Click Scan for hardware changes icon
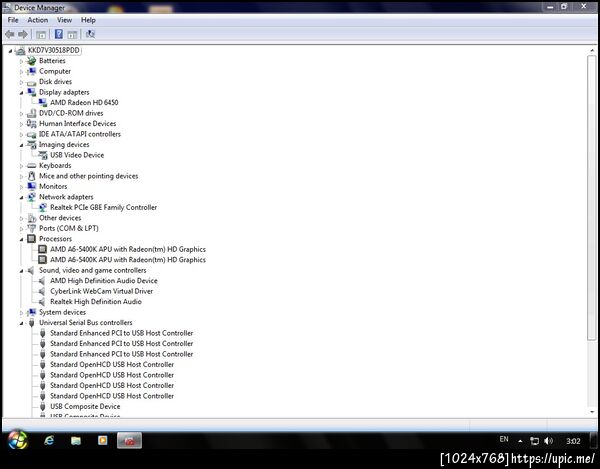Image resolution: width=600 pixels, height=469 pixels. coord(90,34)
